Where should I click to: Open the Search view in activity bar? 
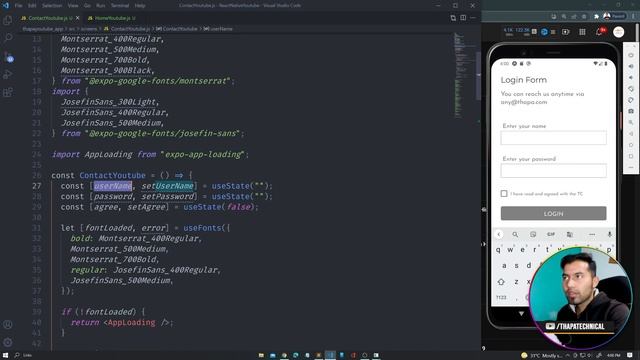(x=8, y=38)
